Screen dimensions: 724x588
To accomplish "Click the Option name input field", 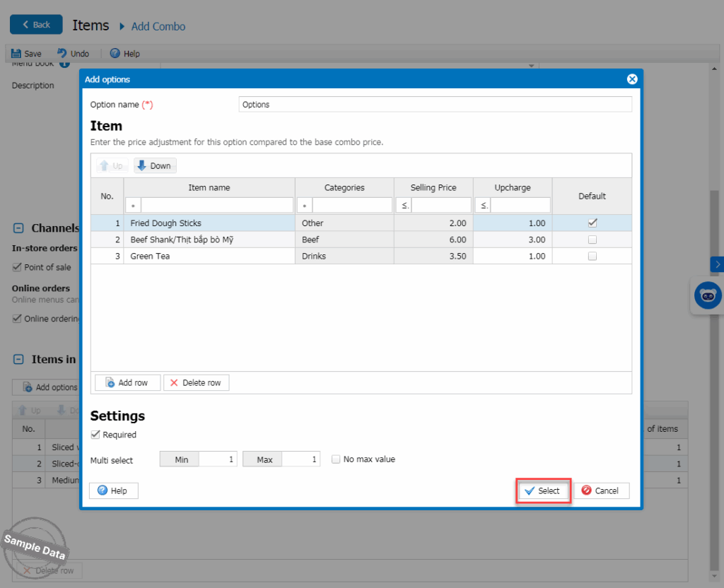I will [435, 105].
